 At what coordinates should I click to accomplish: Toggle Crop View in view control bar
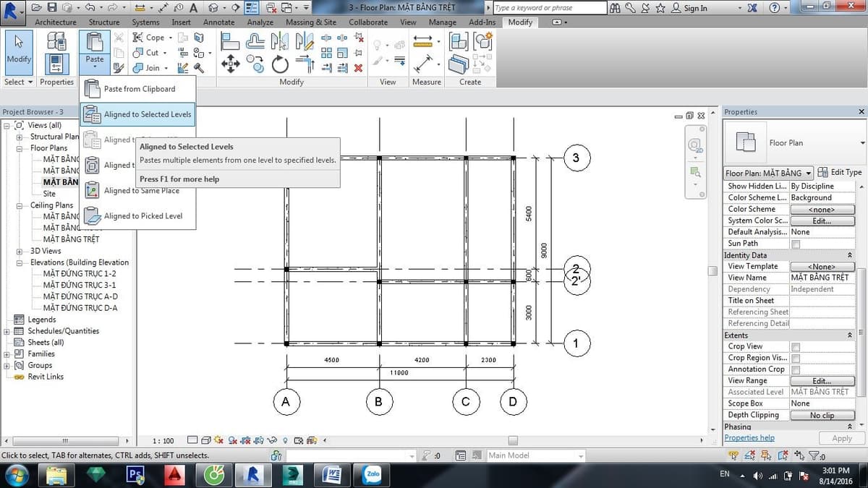245,440
